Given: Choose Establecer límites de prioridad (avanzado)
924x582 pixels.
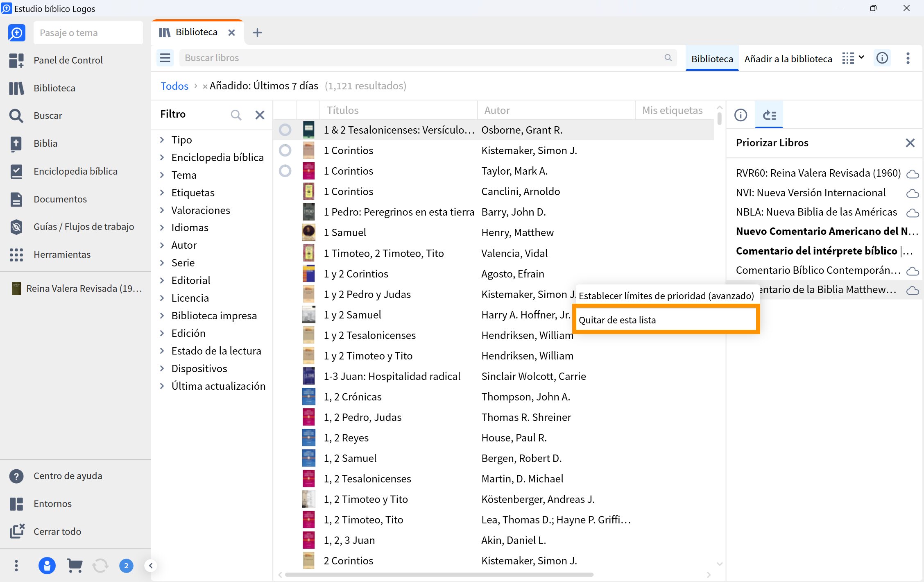Looking at the screenshot, I should (x=666, y=296).
